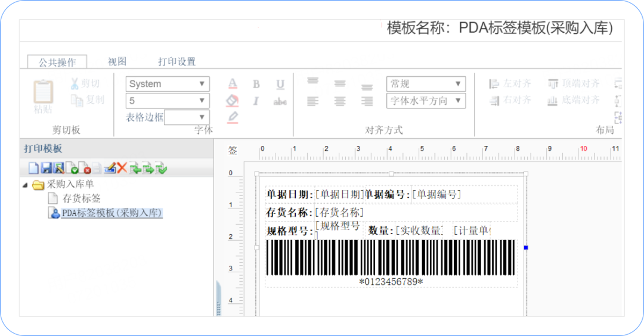Click the save-as icon with the pencil
The width and height of the screenshot is (644, 336).
click(x=58, y=168)
